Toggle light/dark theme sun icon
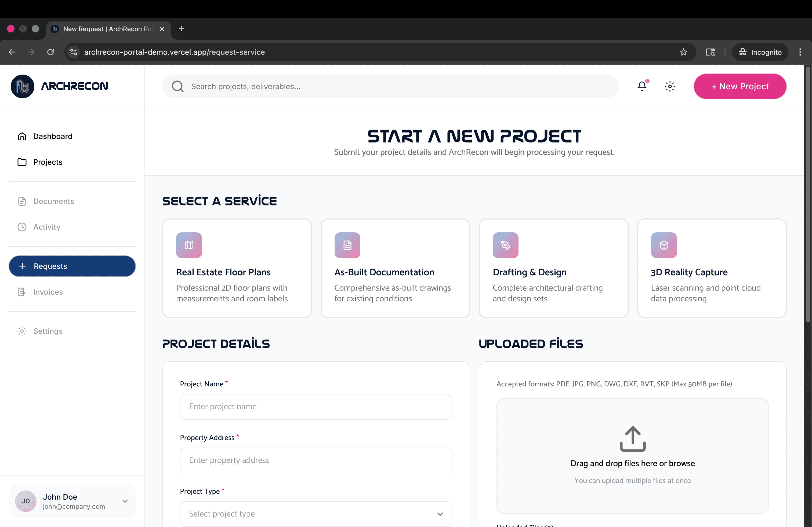Viewport: 812px width, 527px height. [670, 86]
